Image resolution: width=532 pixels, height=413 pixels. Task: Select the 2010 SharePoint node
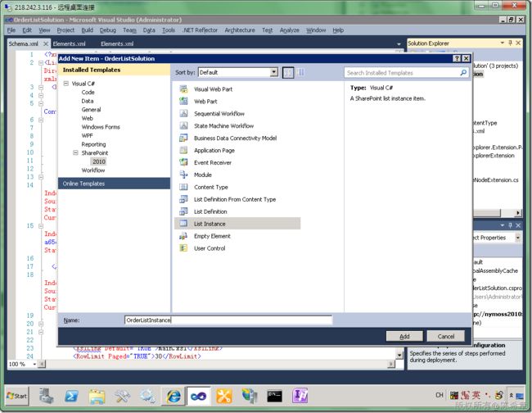[x=99, y=161]
